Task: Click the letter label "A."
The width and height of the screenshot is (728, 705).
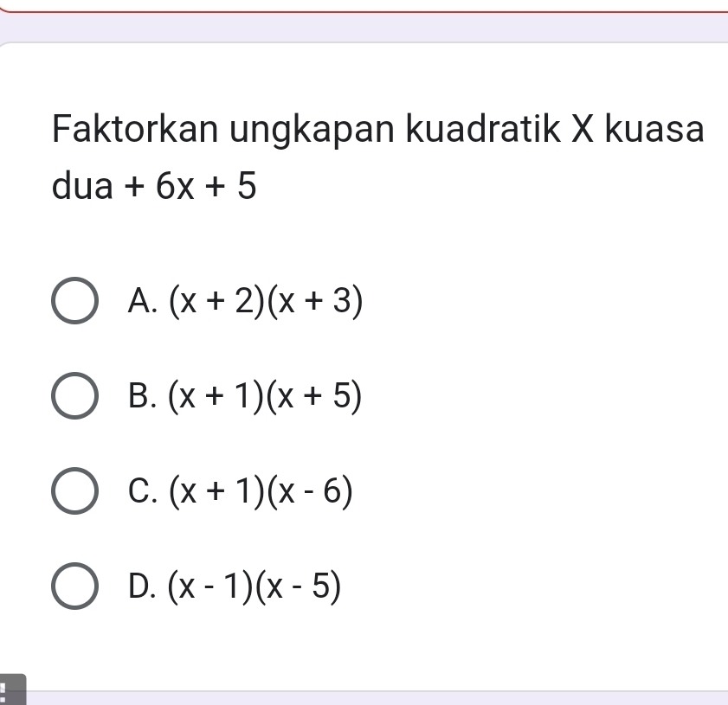Action: tap(139, 301)
